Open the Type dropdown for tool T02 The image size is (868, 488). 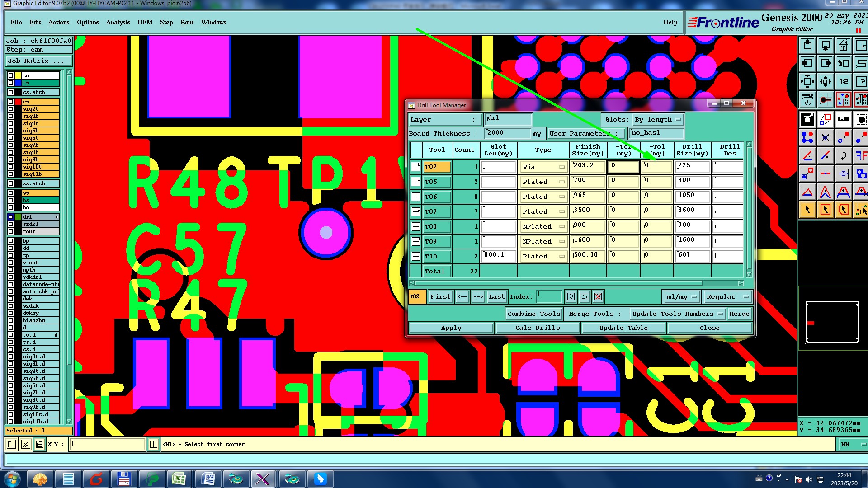click(x=562, y=167)
